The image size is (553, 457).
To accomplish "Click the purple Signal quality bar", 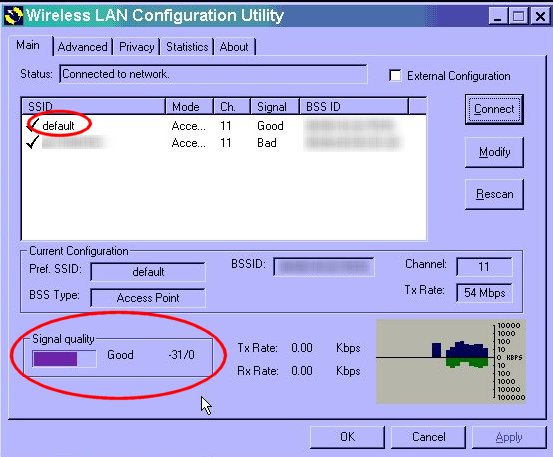I will coord(64,359).
